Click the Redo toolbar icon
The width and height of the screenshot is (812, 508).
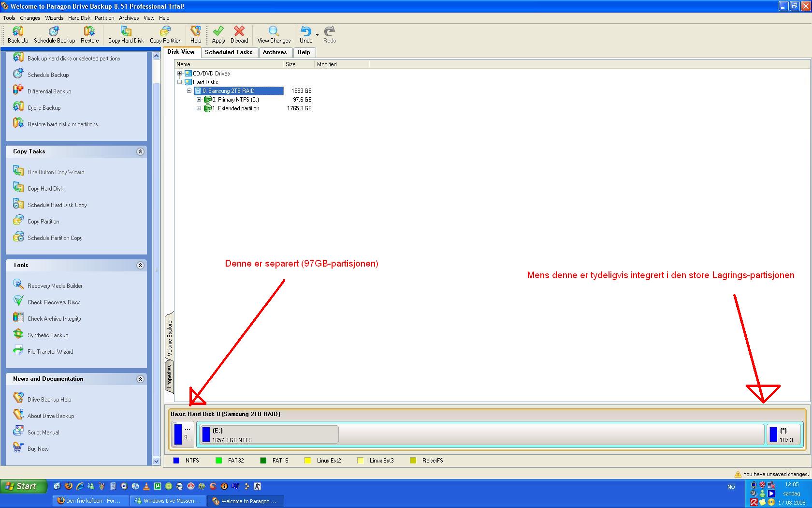pyautogui.click(x=330, y=35)
